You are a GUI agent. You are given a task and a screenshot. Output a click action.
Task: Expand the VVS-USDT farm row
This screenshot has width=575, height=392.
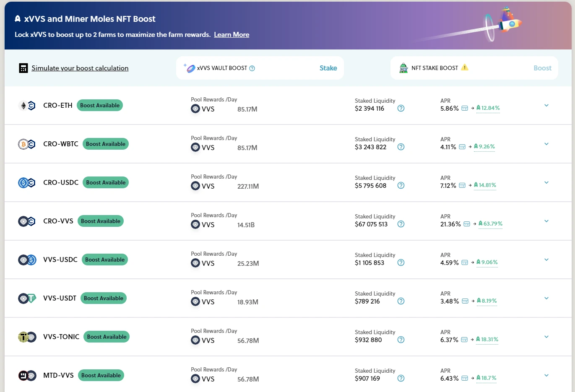pyautogui.click(x=546, y=299)
